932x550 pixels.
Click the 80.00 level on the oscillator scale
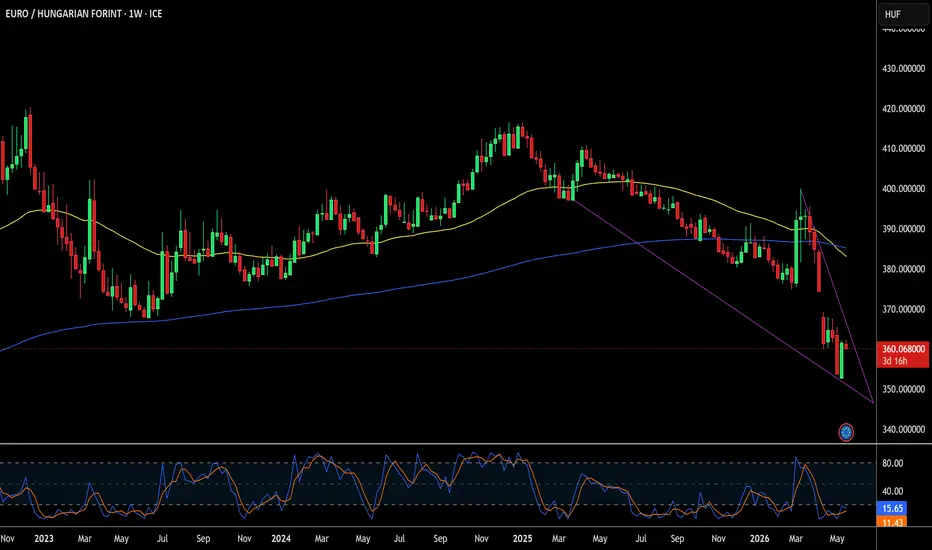point(892,463)
